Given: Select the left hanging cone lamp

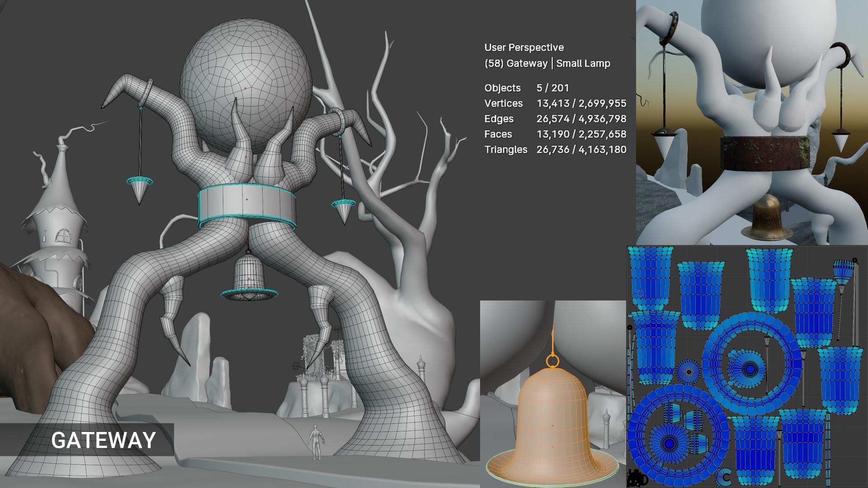Looking at the screenshot, I should 139,189.
